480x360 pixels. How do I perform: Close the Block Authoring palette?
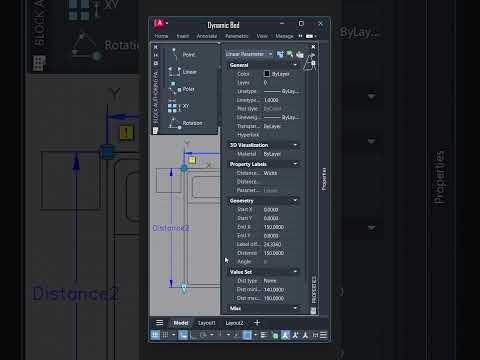[x=156, y=47]
